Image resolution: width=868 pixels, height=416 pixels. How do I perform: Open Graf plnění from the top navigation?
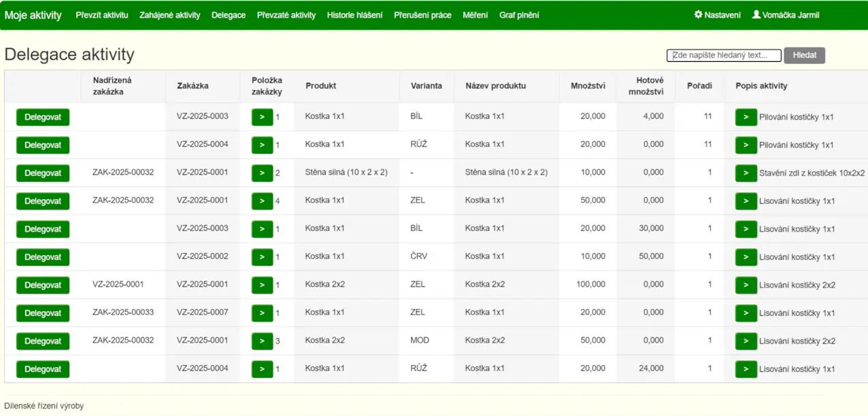tap(519, 15)
